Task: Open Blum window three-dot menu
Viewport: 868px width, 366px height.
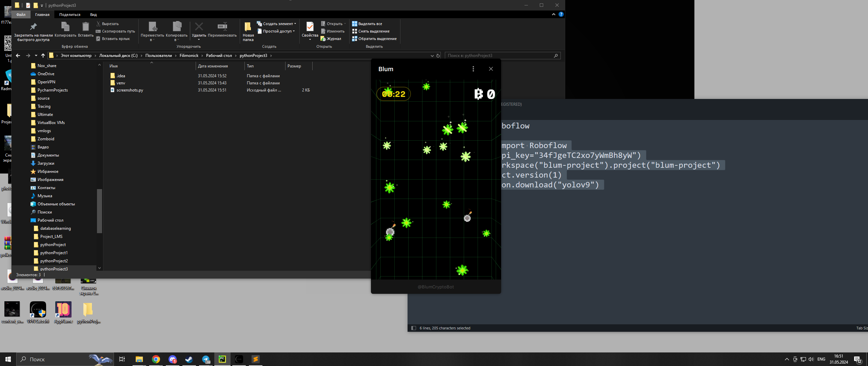Action: coord(473,69)
